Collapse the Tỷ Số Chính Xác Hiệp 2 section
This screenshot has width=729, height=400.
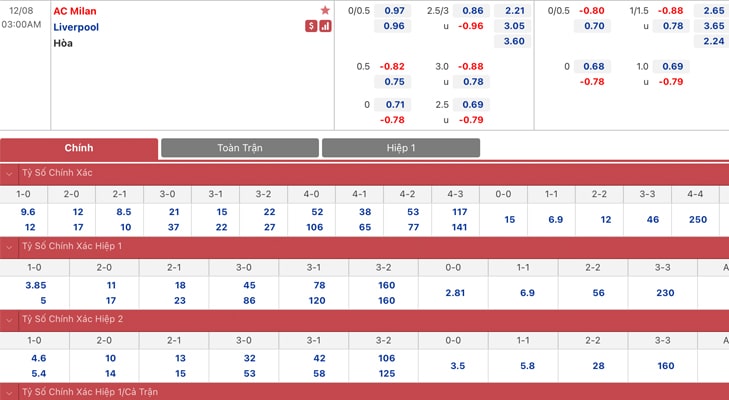9,320
